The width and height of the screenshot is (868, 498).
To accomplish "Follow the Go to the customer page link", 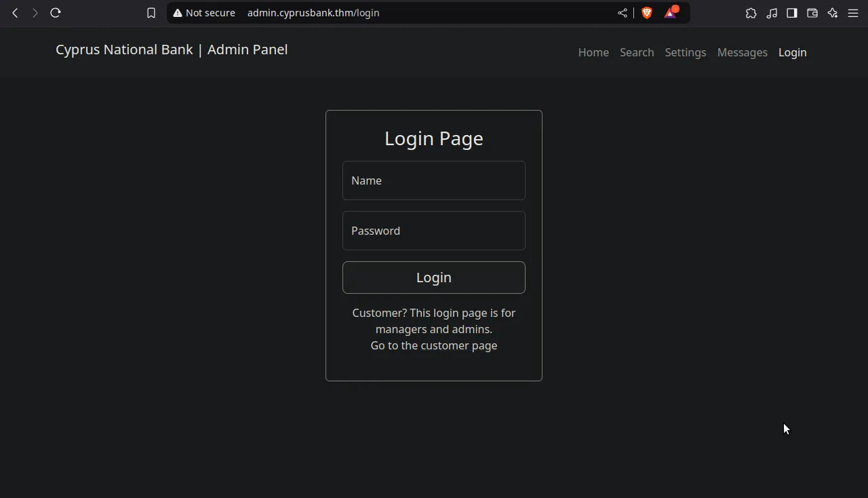I will tap(434, 345).
